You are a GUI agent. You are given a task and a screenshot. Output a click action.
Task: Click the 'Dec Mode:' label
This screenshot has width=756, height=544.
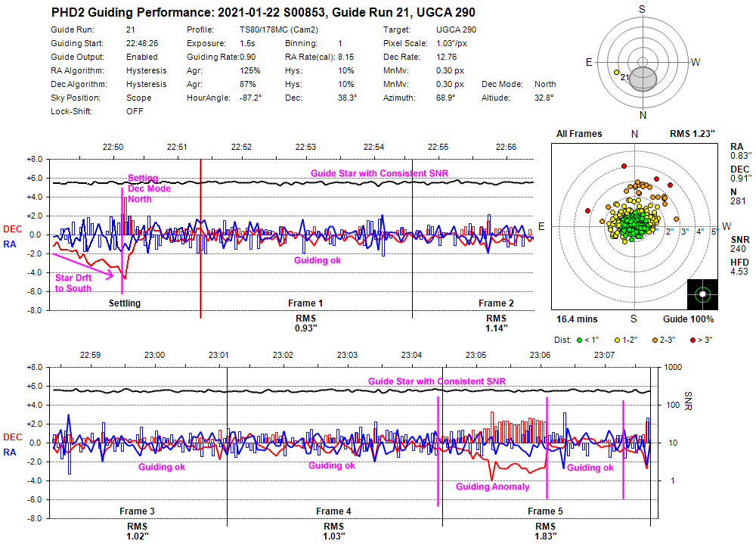pos(502,84)
